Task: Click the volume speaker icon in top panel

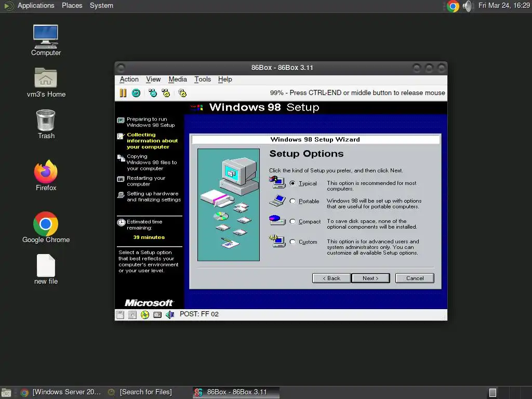Action: point(467,6)
